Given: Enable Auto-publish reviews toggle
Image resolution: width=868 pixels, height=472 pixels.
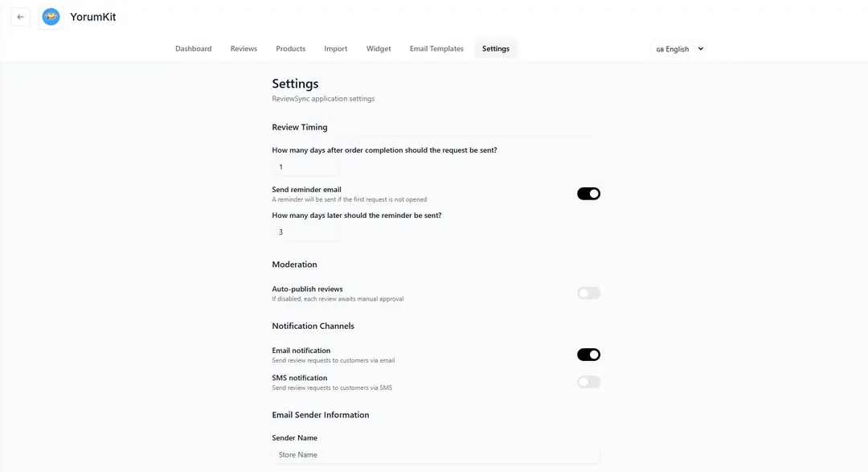Looking at the screenshot, I should [x=588, y=293].
